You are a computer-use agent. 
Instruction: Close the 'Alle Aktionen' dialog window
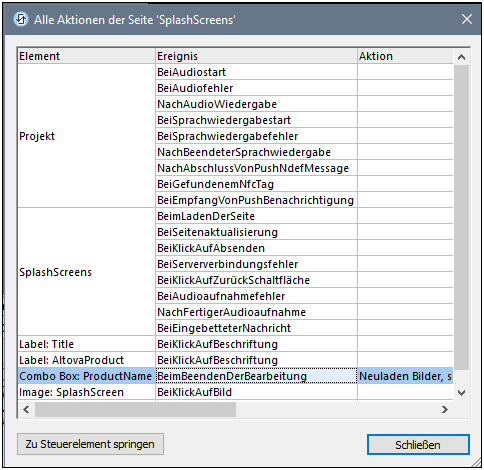467,19
